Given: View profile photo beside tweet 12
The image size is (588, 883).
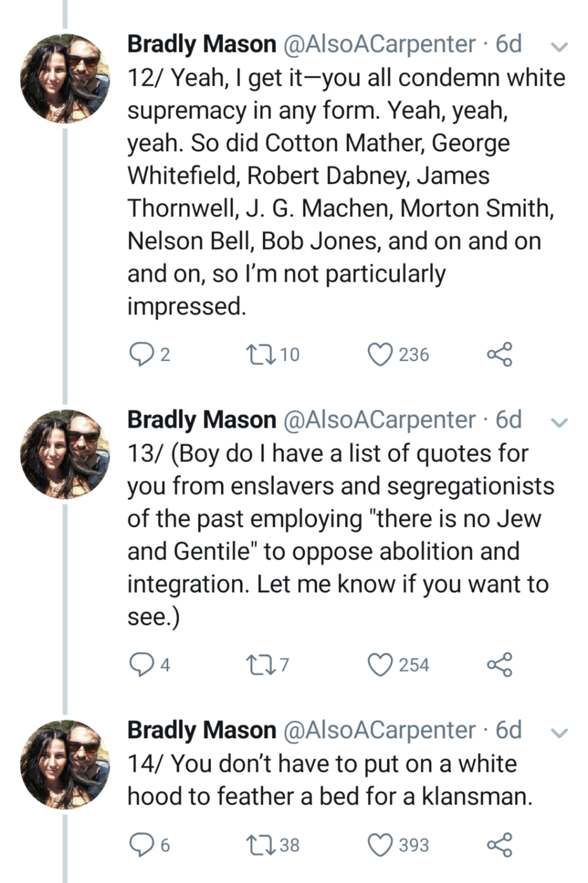Looking at the screenshot, I should [65, 79].
